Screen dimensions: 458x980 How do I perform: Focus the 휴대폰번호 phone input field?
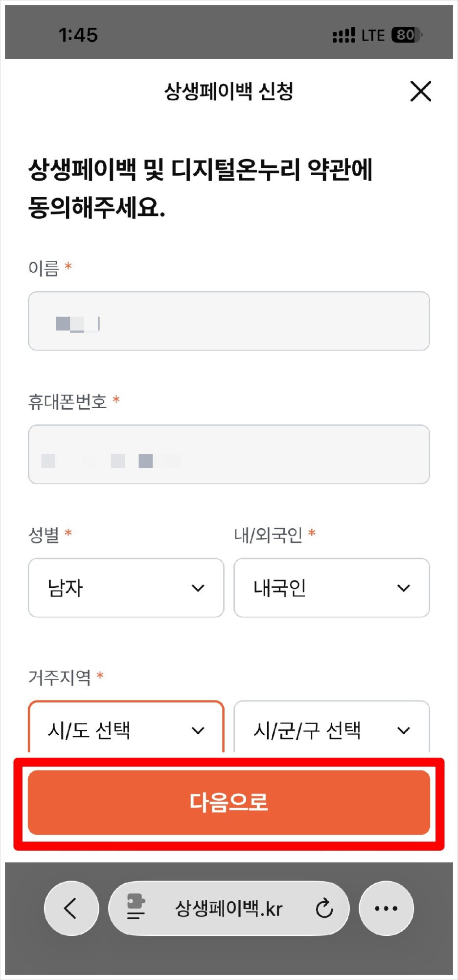[229, 454]
